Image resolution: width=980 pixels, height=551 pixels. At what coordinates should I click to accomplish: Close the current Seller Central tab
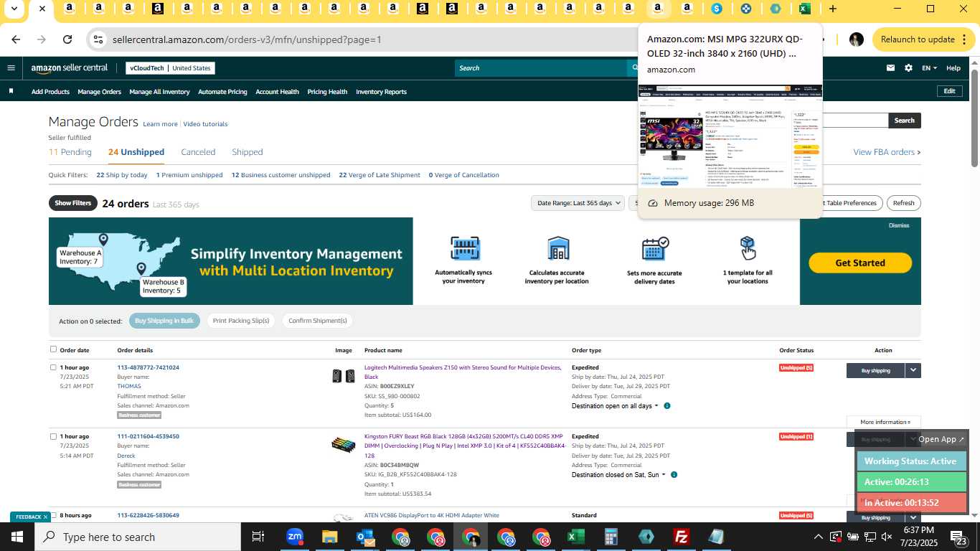point(42,9)
